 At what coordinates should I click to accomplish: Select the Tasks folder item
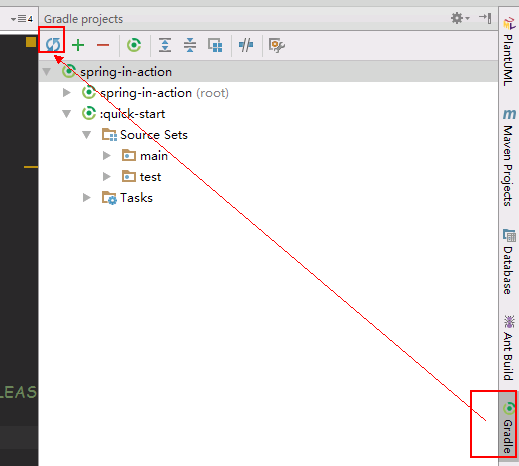(x=127, y=198)
